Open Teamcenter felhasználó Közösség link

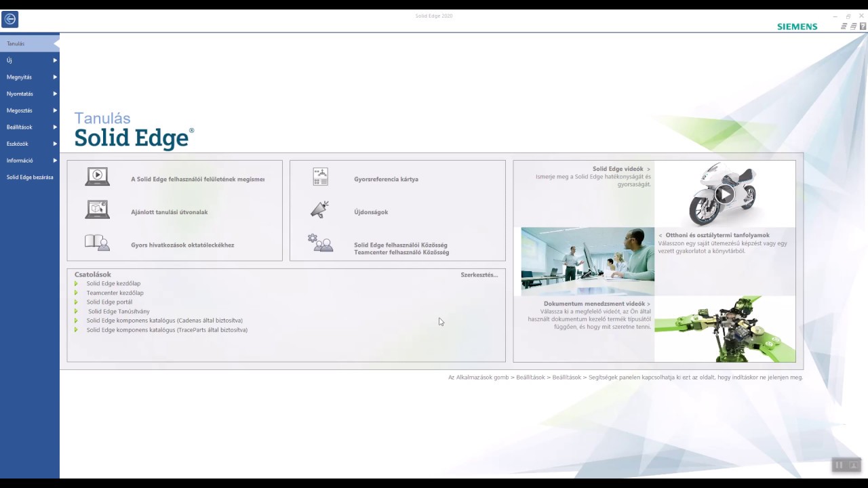[x=401, y=253]
